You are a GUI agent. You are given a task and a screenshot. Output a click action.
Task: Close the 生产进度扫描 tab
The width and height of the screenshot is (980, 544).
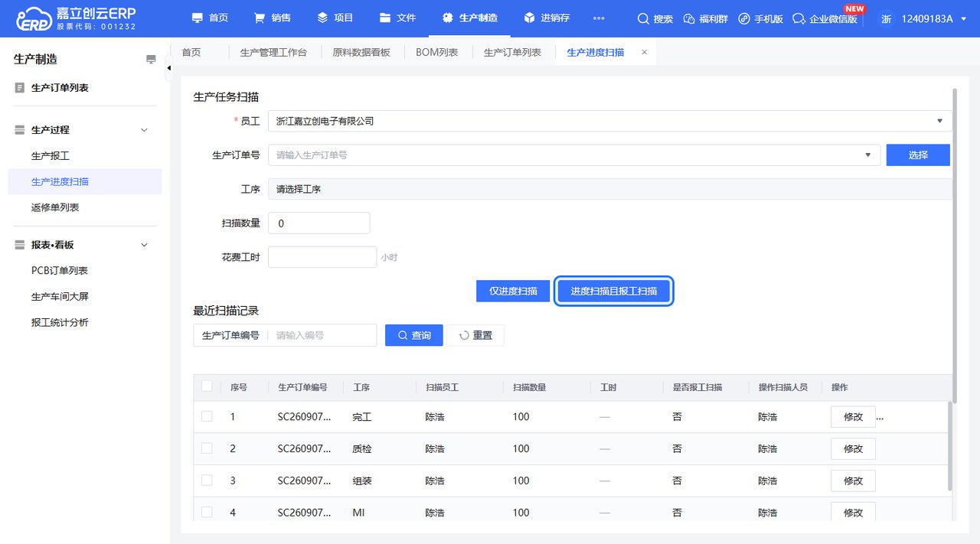644,52
